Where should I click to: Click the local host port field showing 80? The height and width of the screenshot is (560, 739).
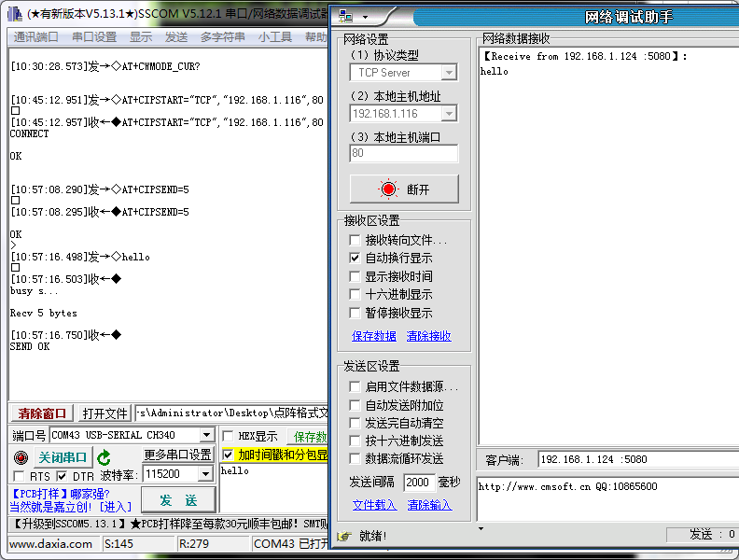[404, 153]
